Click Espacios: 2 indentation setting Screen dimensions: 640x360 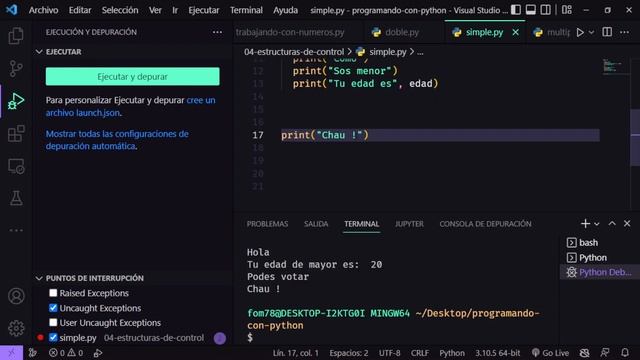[x=349, y=353]
